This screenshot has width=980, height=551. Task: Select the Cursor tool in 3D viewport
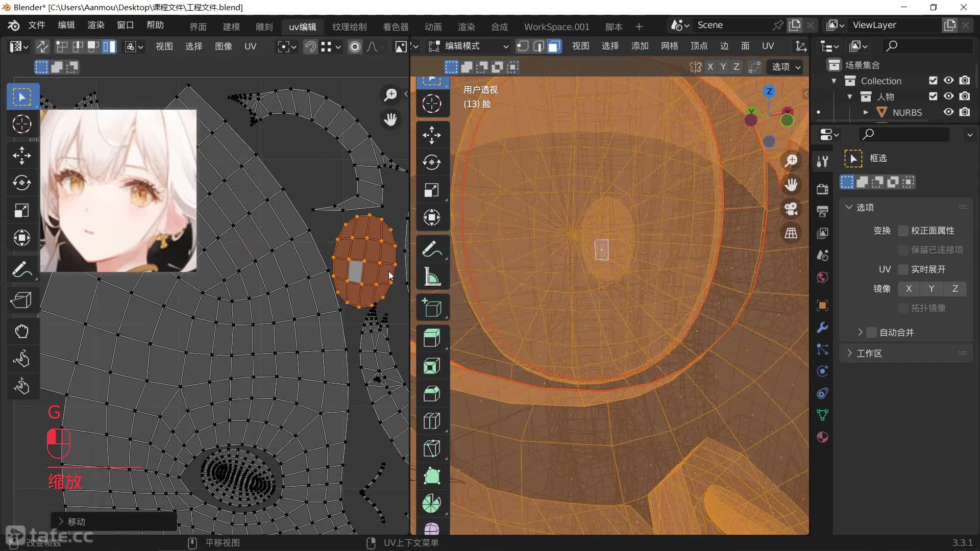[432, 104]
